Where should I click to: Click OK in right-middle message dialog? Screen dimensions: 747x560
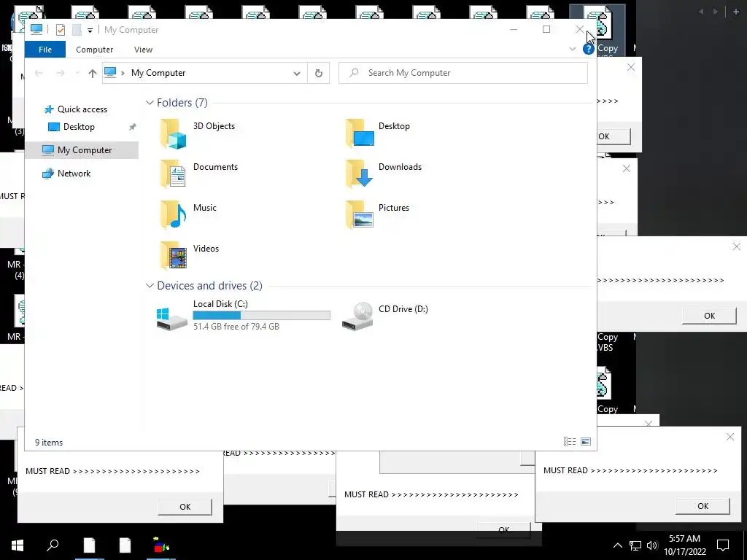click(x=709, y=316)
